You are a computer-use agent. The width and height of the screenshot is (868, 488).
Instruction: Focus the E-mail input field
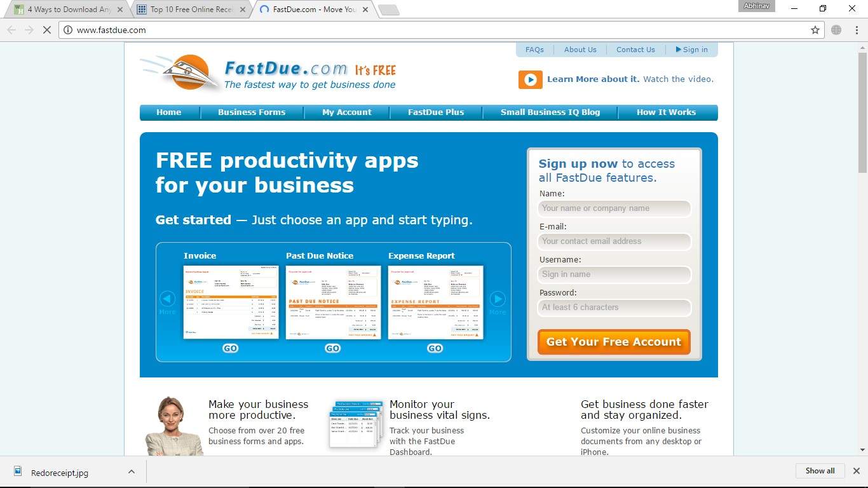[x=614, y=241]
